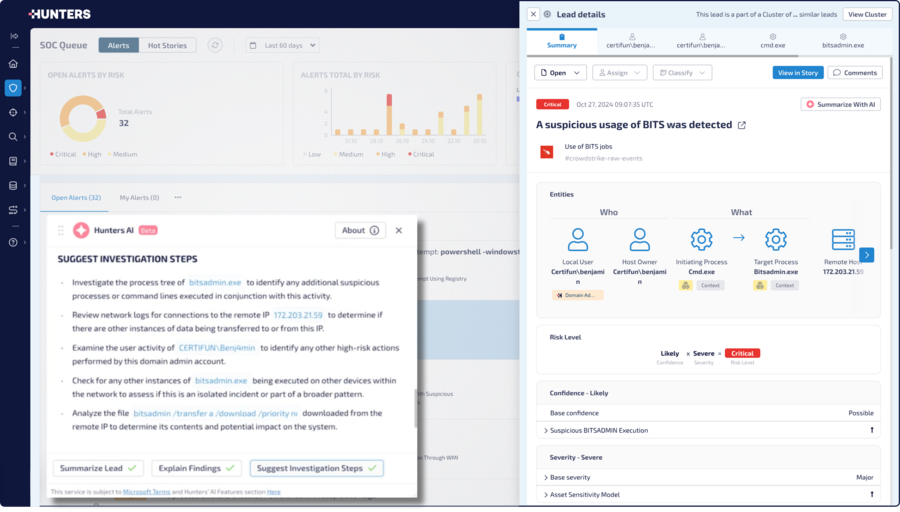Open the database icon in left sidebar

pos(13,185)
